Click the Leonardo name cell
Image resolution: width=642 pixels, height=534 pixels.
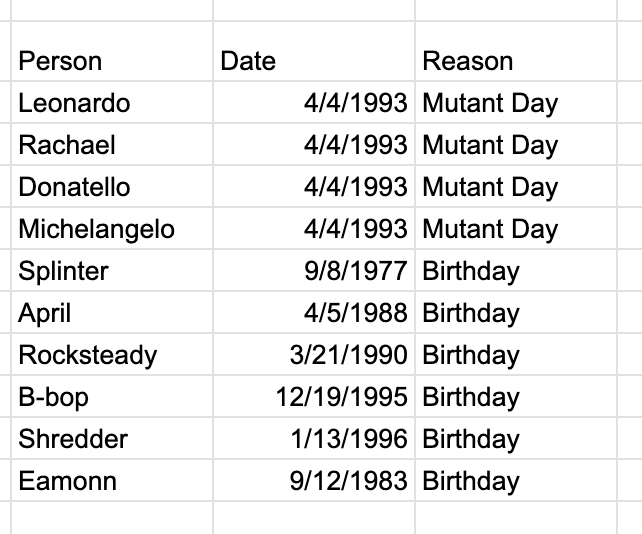pos(112,102)
